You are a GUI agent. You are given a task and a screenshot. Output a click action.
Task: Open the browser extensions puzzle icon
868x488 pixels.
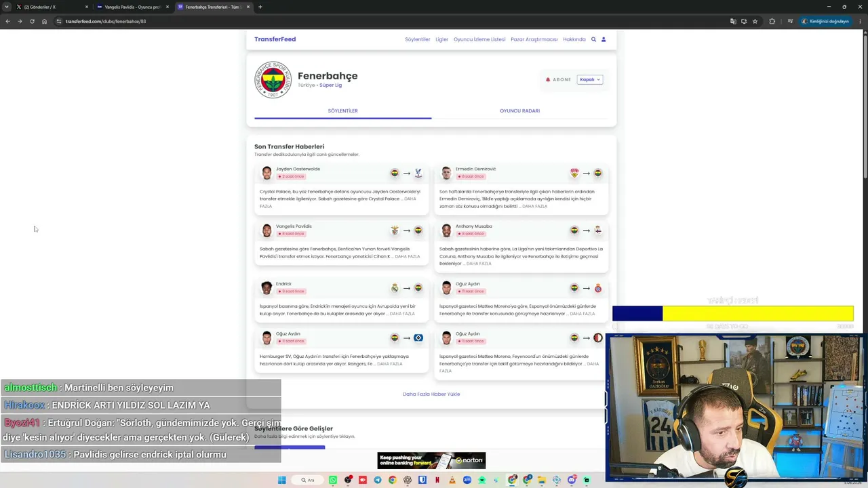coord(772,21)
